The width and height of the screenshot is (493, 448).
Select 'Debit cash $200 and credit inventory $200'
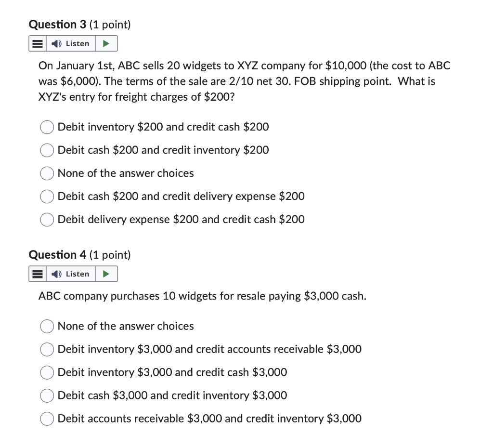tap(47, 150)
